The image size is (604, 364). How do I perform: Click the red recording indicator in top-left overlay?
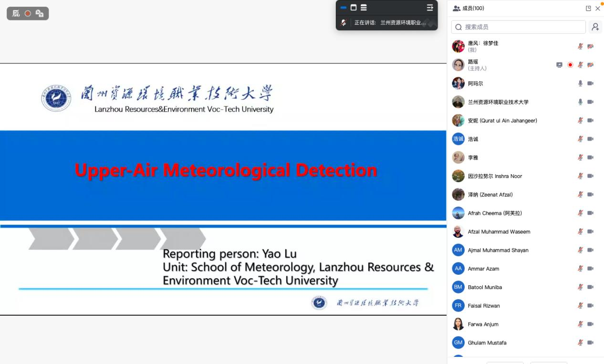pyautogui.click(x=28, y=13)
